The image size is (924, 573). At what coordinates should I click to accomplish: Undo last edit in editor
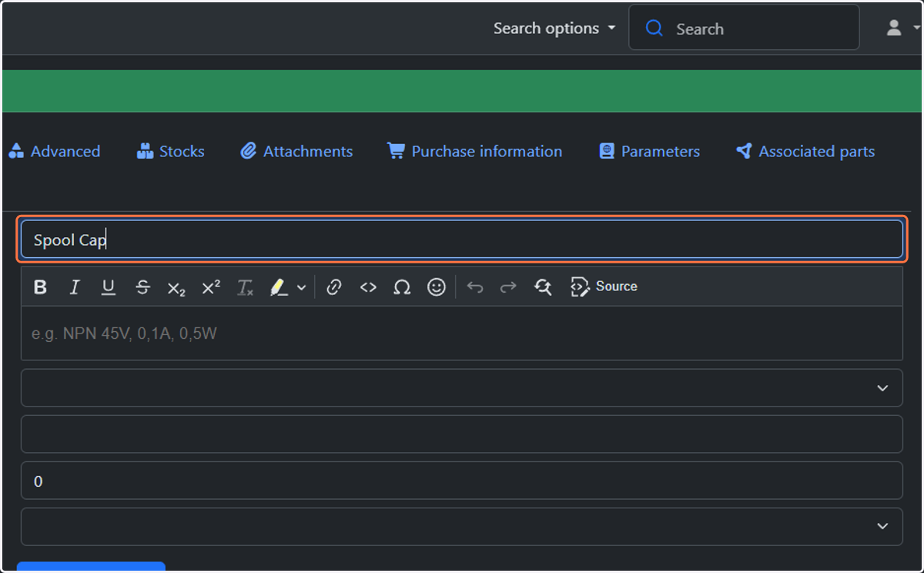pyautogui.click(x=475, y=287)
